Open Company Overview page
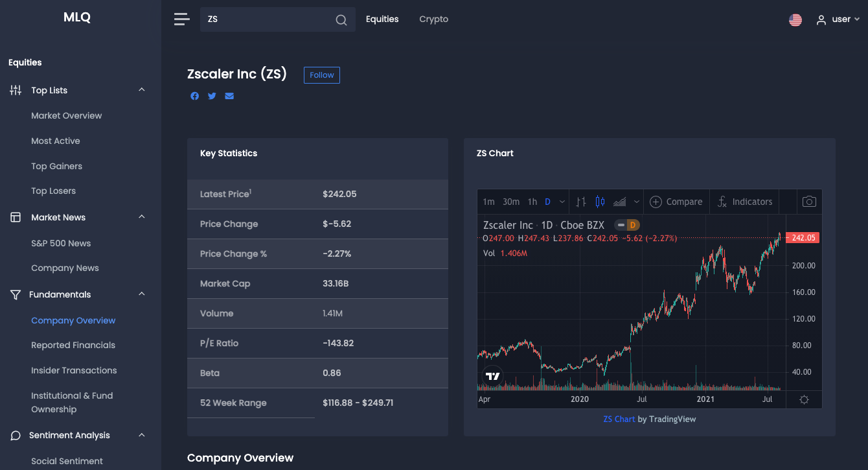This screenshot has width=868, height=470. point(73,321)
